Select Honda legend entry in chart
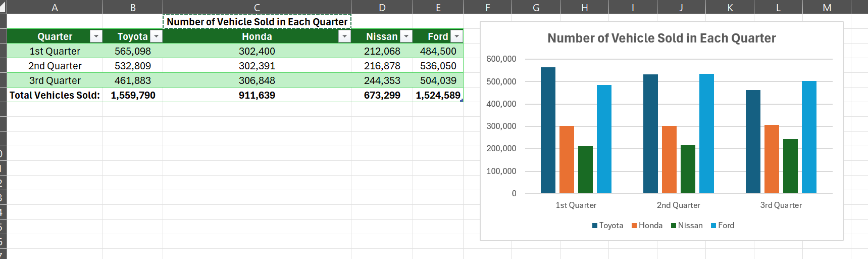The width and height of the screenshot is (868, 259). (647, 226)
